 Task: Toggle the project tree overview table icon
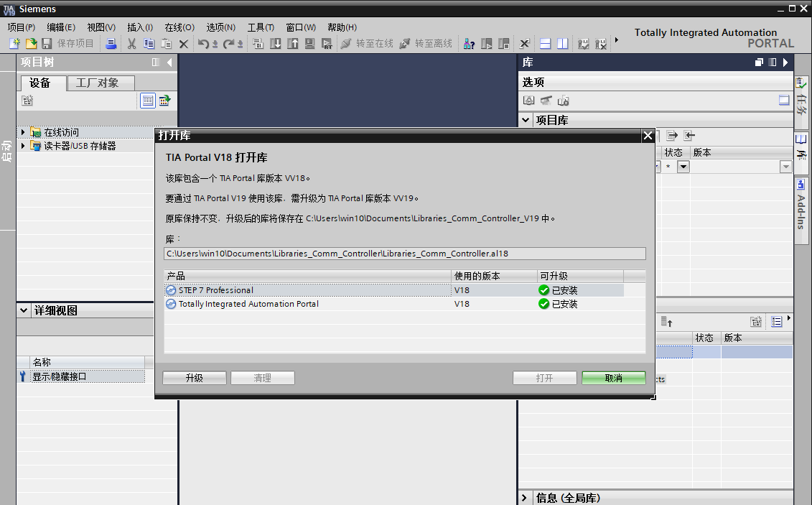(x=148, y=101)
